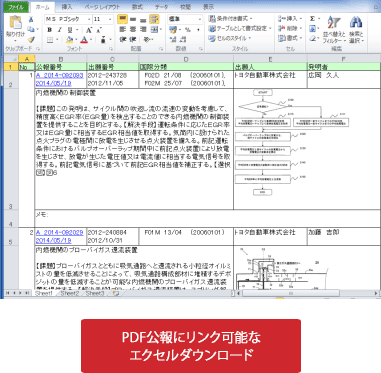Click the date link 2014/05/19 in row 2
The width and height of the screenshot is (381, 373).
point(53,83)
